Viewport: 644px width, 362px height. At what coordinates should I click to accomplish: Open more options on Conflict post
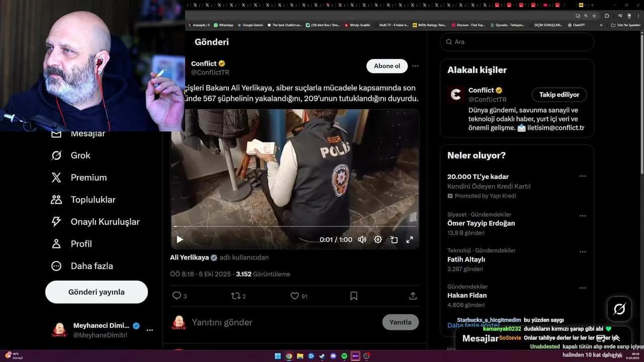coord(415,66)
